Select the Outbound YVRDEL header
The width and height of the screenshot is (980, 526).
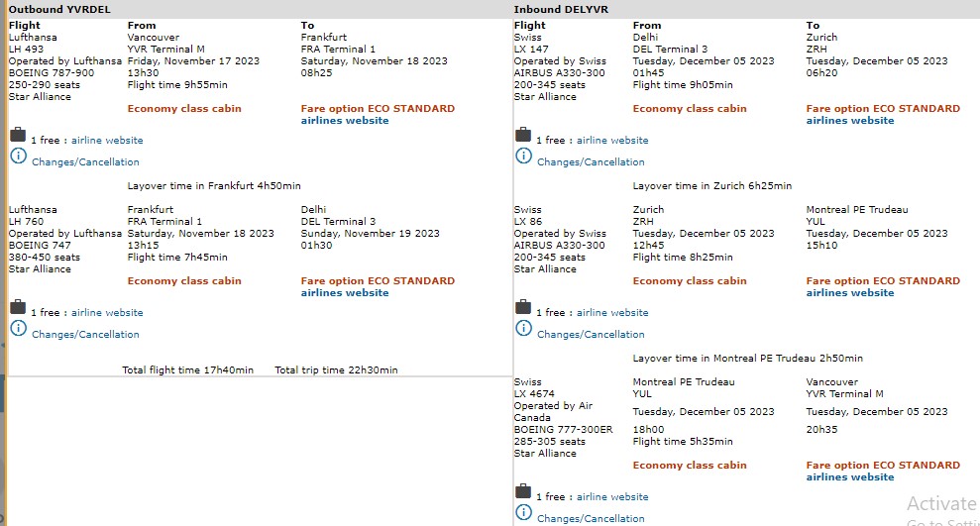59,9
